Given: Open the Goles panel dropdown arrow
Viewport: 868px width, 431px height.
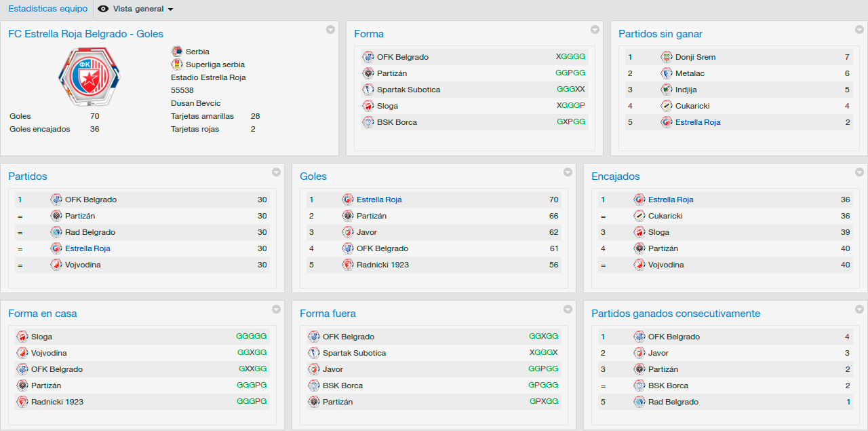Looking at the screenshot, I should point(568,172).
